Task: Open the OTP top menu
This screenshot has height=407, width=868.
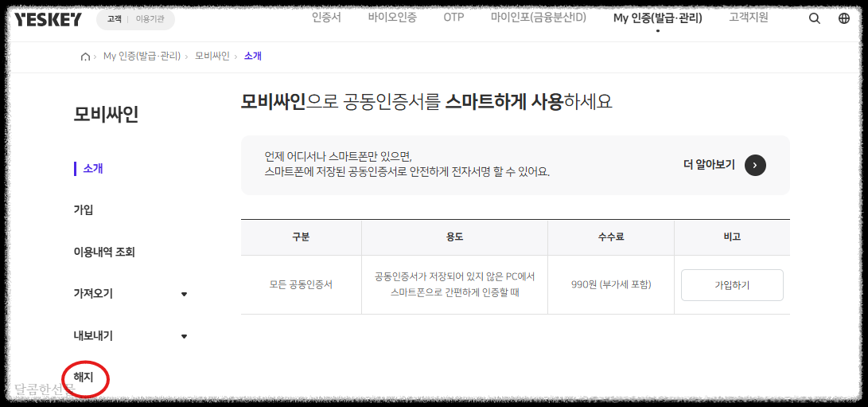Action: (453, 18)
